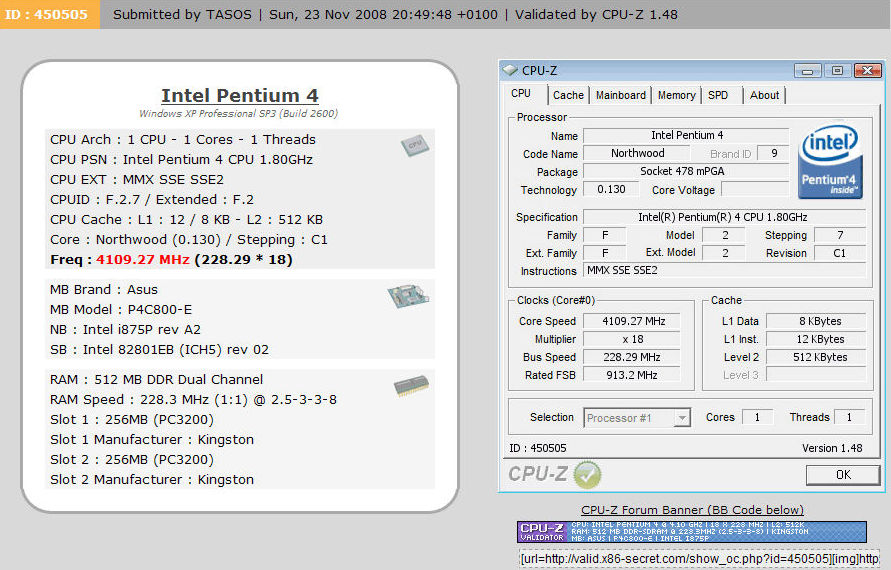
Task: Click the Name field showing Intel Pentium 4
Action: pyautogui.click(x=686, y=135)
